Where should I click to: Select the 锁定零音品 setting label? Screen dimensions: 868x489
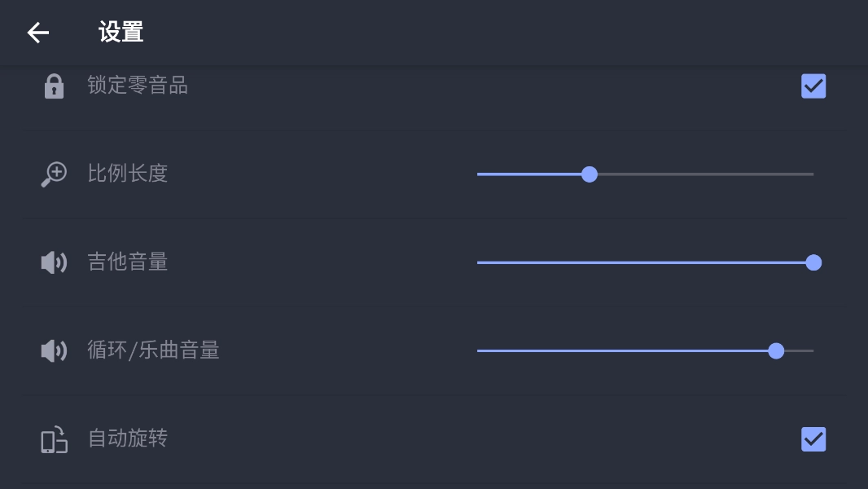138,86
